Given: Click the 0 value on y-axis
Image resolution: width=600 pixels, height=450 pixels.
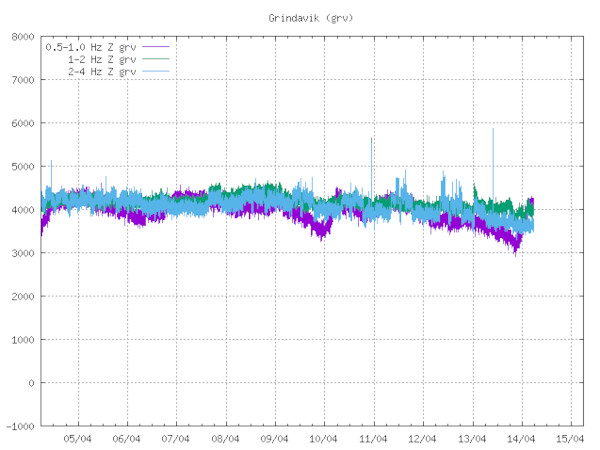Looking at the screenshot, I should [x=31, y=383].
